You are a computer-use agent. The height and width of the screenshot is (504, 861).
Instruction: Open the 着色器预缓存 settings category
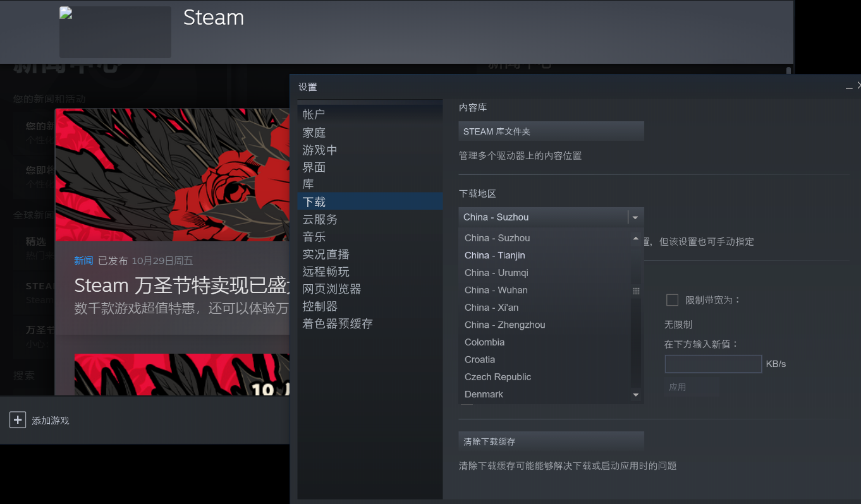pyautogui.click(x=370, y=323)
